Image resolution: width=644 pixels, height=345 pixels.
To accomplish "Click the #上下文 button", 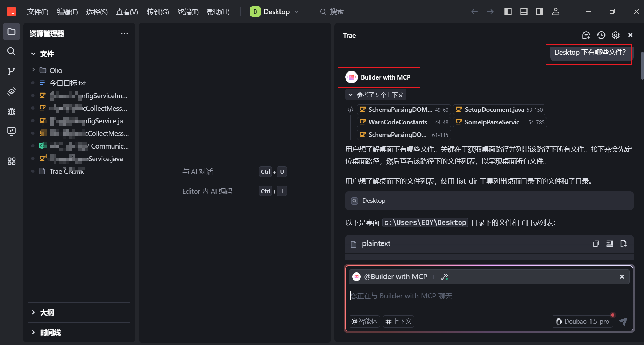I will pyautogui.click(x=398, y=321).
